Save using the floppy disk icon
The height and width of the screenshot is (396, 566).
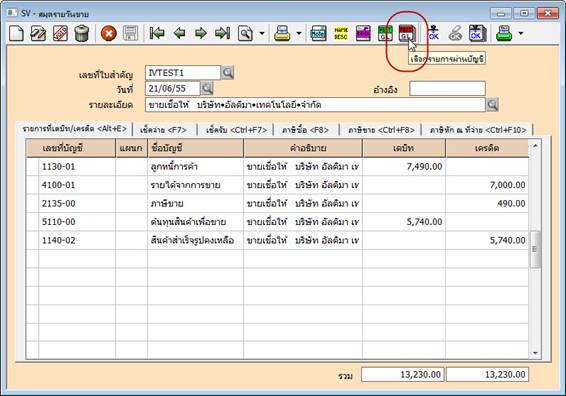tap(130, 34)
